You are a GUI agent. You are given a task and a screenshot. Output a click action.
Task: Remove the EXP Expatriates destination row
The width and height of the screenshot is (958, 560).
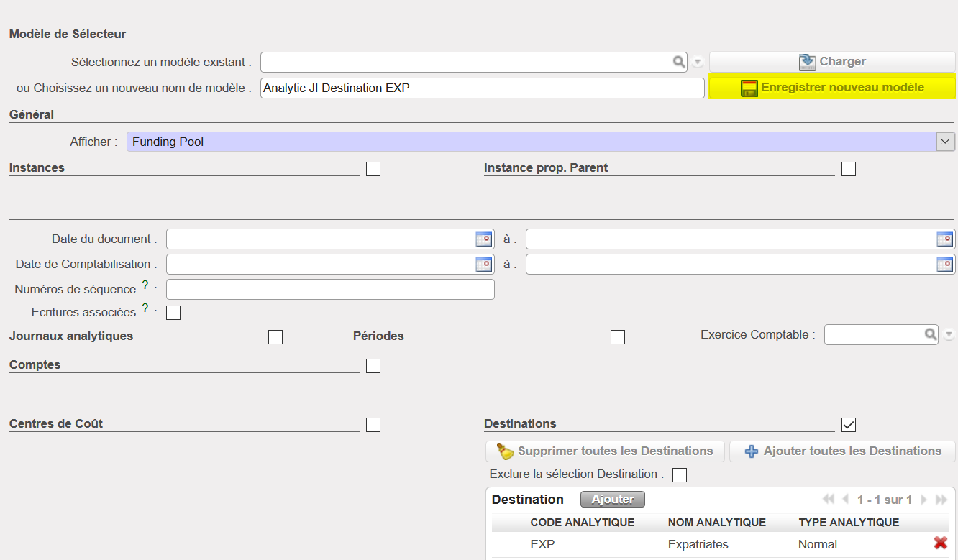[x=940, y=543]
